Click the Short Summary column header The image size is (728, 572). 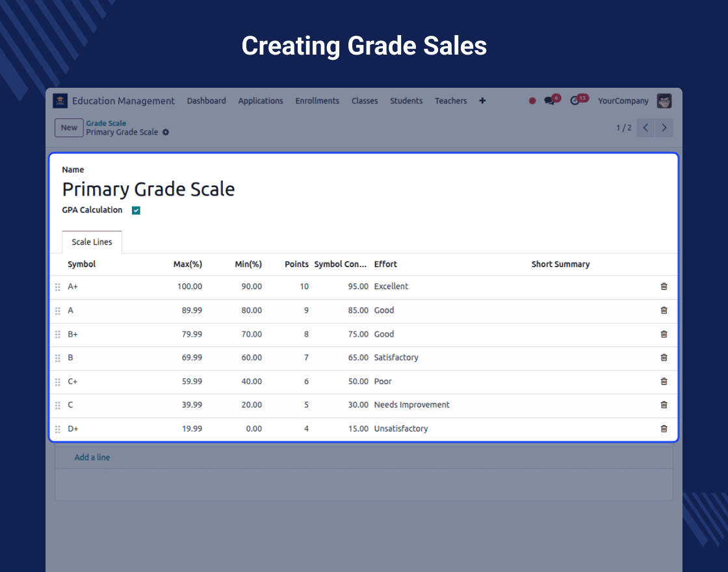click(x=560, y=264)
